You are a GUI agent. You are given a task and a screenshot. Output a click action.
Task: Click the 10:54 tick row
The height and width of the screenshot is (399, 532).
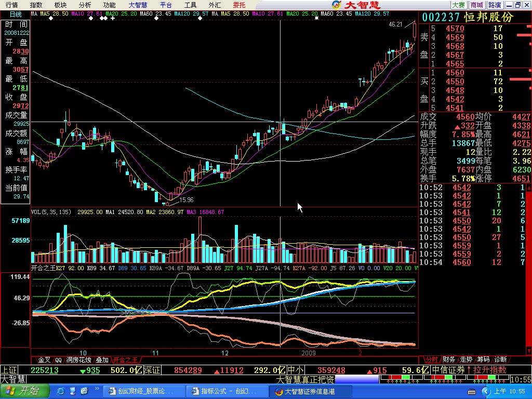[472, 262]
